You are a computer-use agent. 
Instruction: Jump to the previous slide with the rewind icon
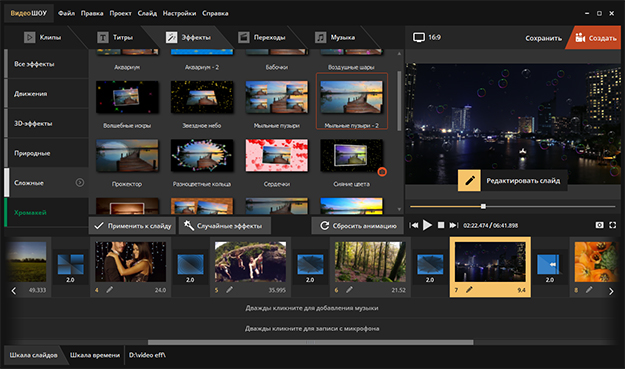[x=414, y=225]
